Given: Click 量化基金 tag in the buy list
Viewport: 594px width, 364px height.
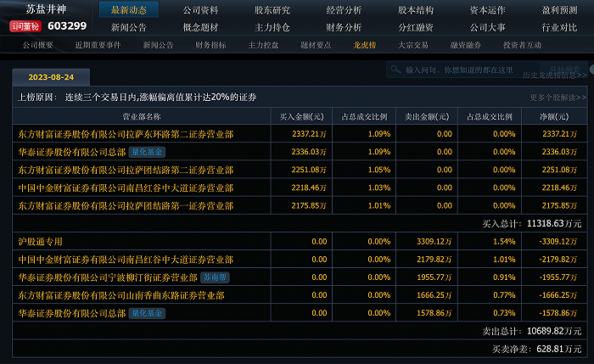Looking at the screenshot, I should [147, 152].
